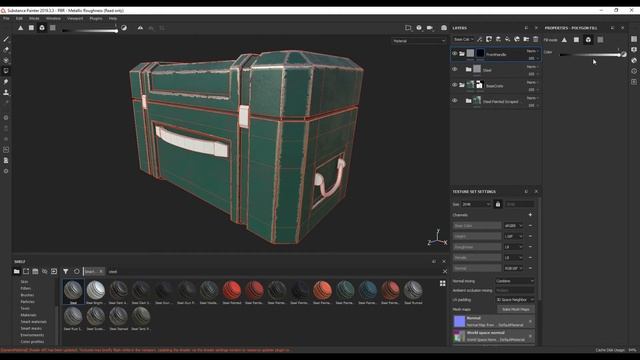Open FrontHandle layer blend mode dropdown

(532, 51)
